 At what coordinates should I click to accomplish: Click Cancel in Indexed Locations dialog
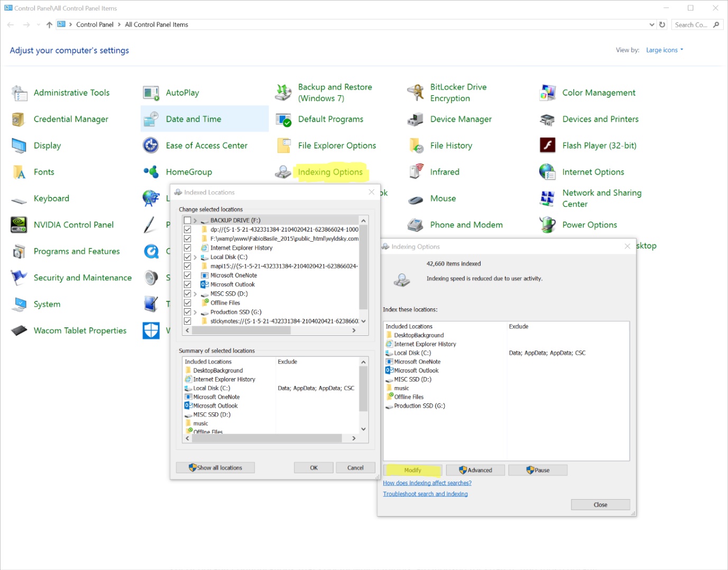click(355, 468)
